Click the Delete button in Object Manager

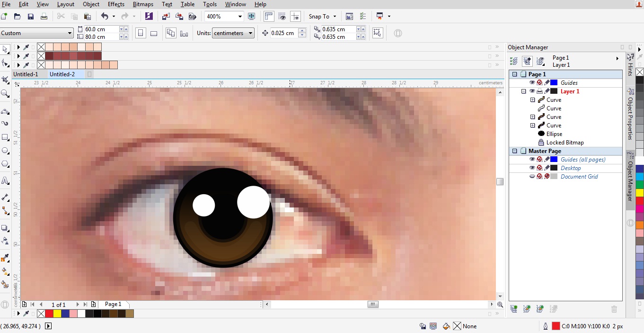(x=614, y=309)
